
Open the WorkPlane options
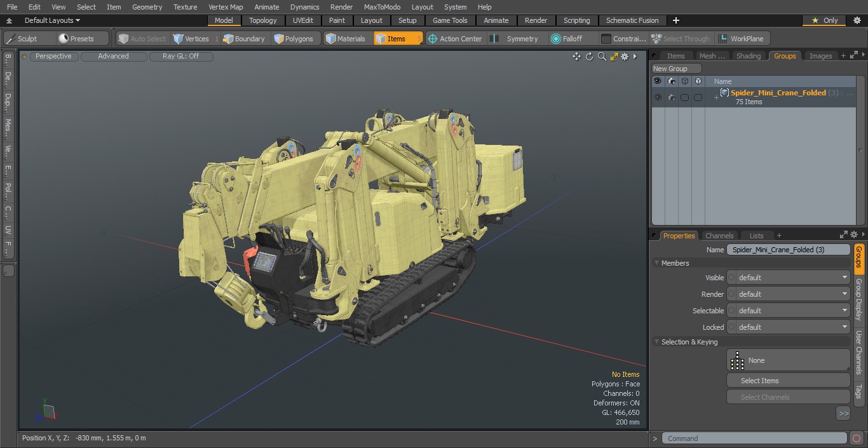[742, 39]
